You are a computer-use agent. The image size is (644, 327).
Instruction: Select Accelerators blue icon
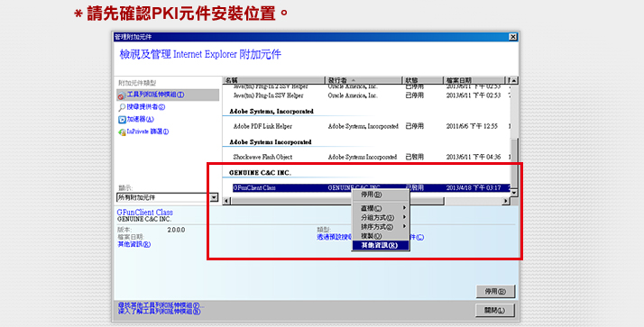[122, 120]
